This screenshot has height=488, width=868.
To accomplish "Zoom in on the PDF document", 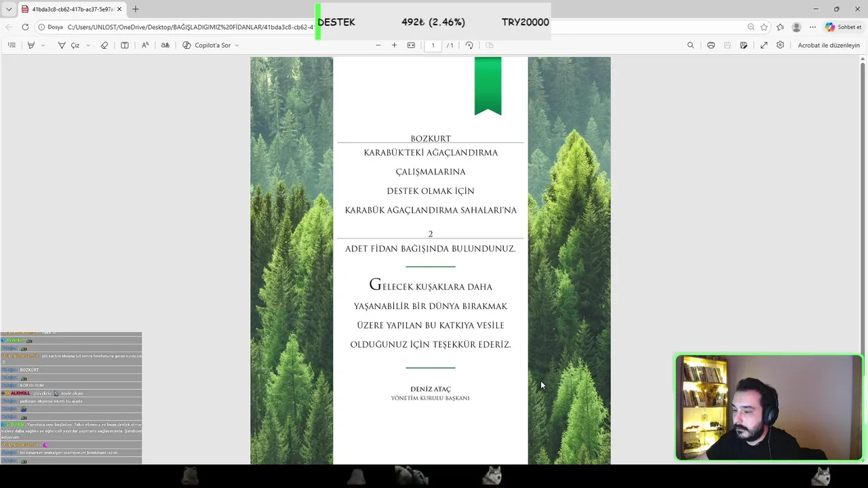I will [395, 45].
